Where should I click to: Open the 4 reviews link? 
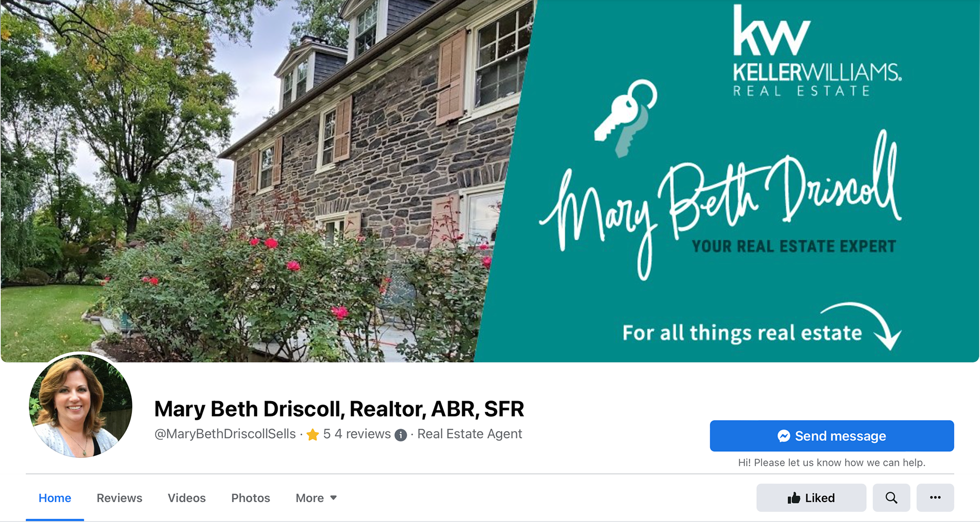pyautogui.click(x=362, y=434)
